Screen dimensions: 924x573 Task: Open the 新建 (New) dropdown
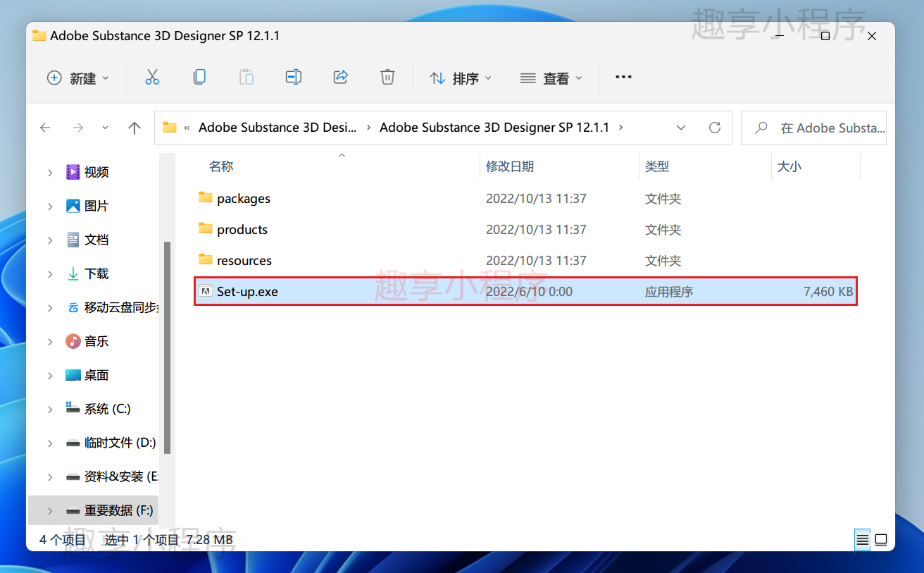pos(78,78)
